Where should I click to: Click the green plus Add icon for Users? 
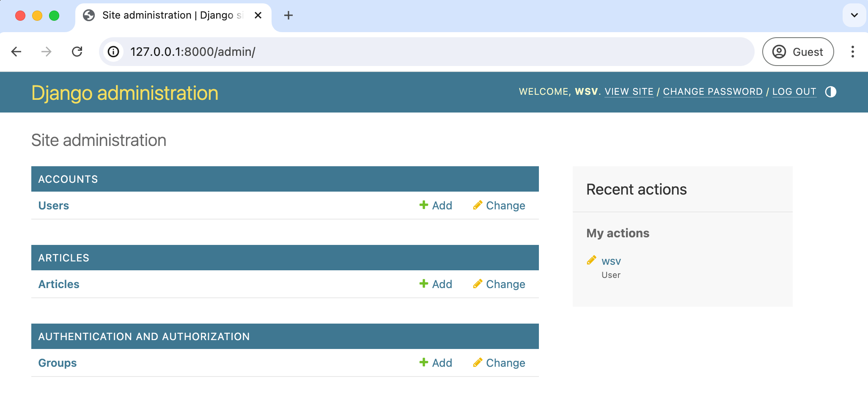423,205
